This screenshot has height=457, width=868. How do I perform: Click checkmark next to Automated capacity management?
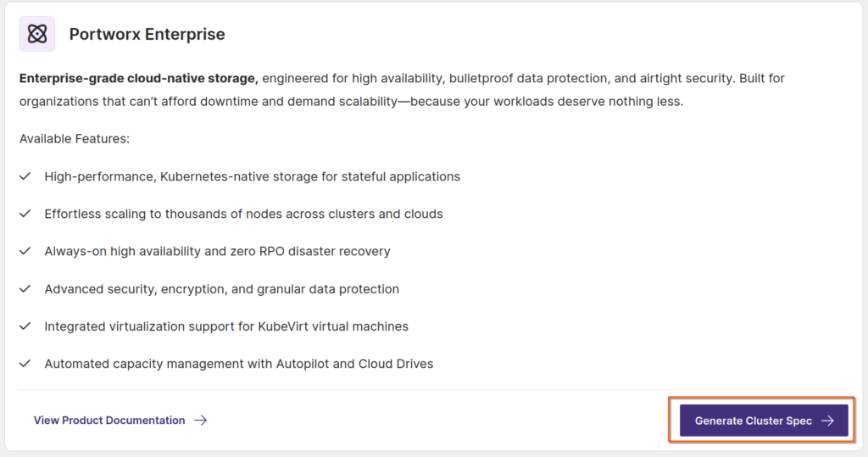[25, 363]
